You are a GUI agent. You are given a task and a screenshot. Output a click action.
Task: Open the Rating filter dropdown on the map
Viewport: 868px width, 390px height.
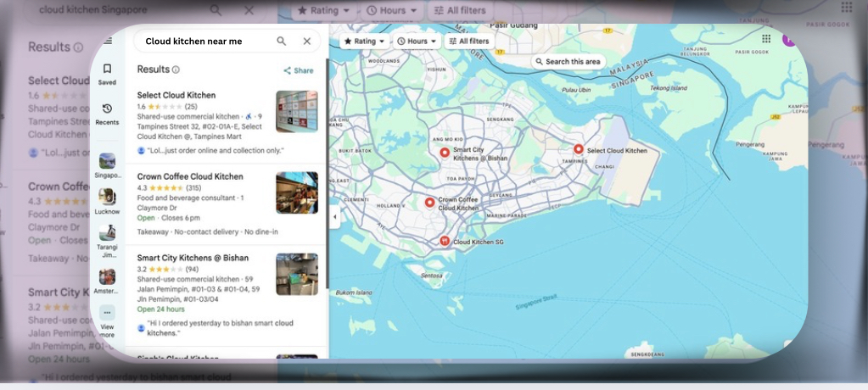(364, 41)
